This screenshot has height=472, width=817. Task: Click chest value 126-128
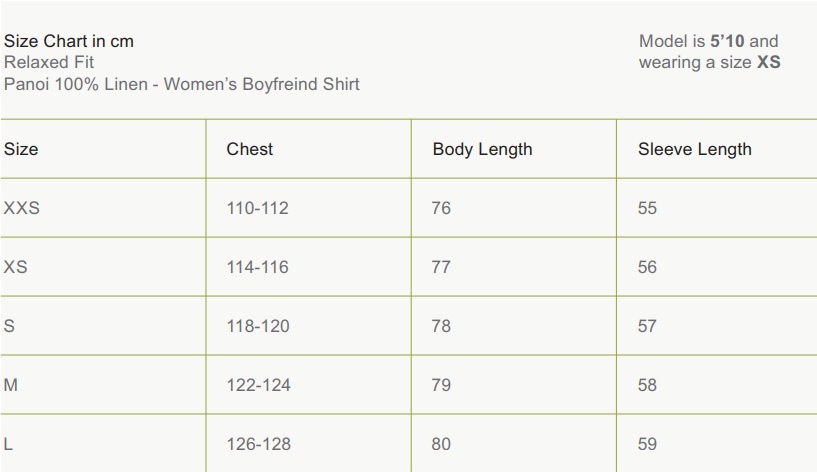(258, 444)
